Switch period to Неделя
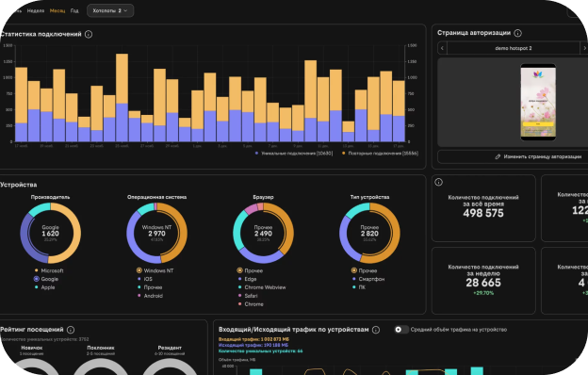 tap(36, 11)
